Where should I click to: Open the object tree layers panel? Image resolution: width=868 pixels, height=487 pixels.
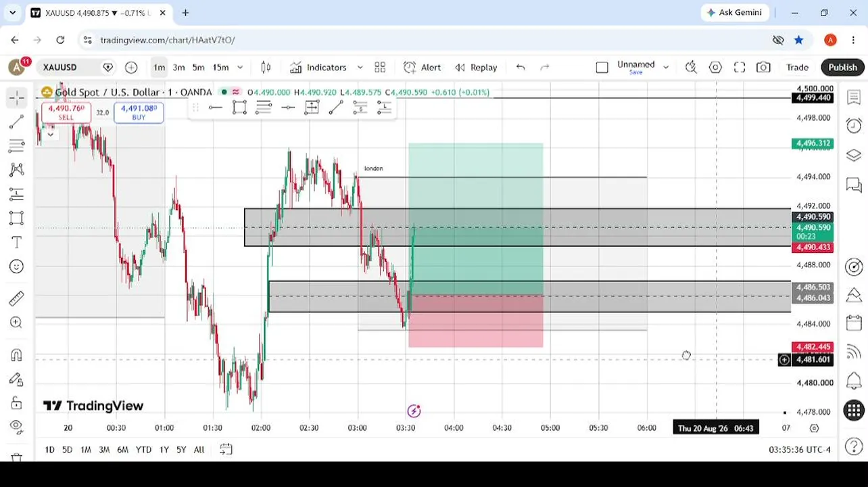tap(854, 155)
